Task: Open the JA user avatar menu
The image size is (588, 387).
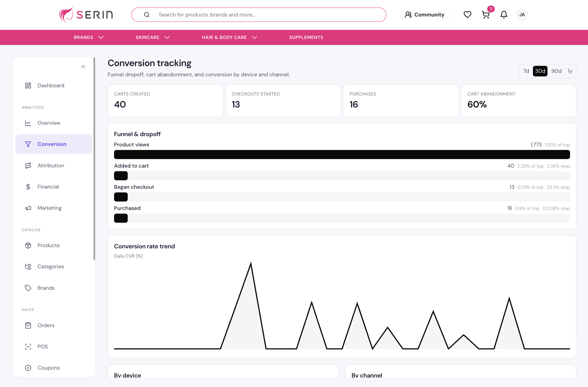Action: point(522,15)
